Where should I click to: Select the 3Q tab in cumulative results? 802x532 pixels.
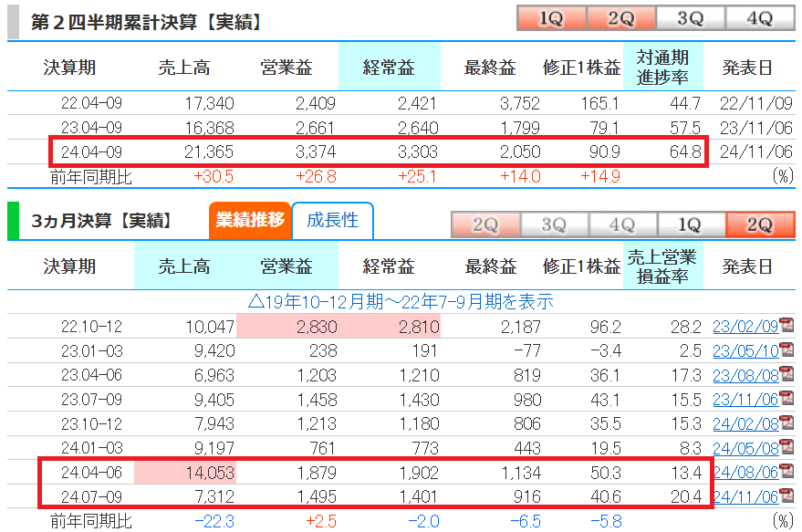(x=691, y=18)
